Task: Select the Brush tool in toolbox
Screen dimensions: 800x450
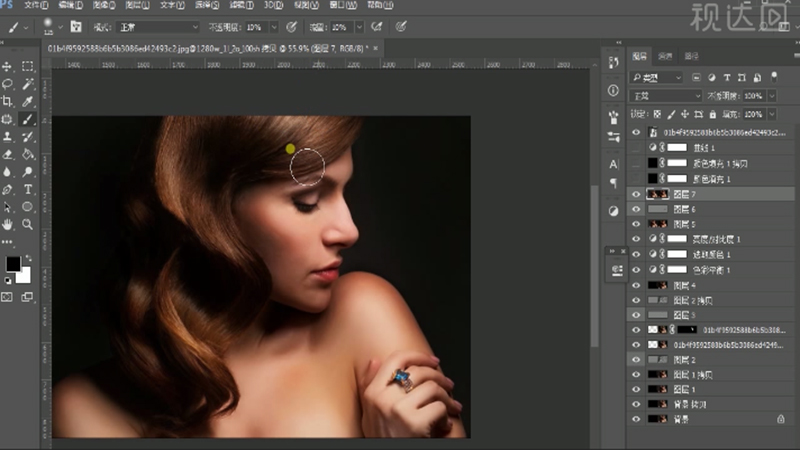Action: 28,119
